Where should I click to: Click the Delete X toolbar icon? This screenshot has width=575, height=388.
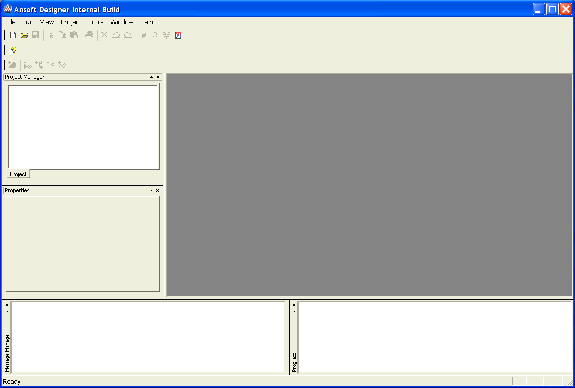coord(104,35)
